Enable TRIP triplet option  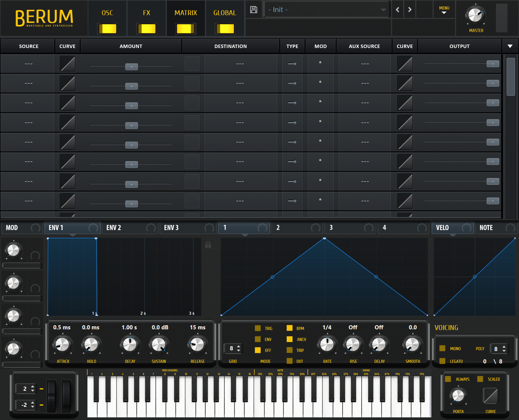[289, 350]
